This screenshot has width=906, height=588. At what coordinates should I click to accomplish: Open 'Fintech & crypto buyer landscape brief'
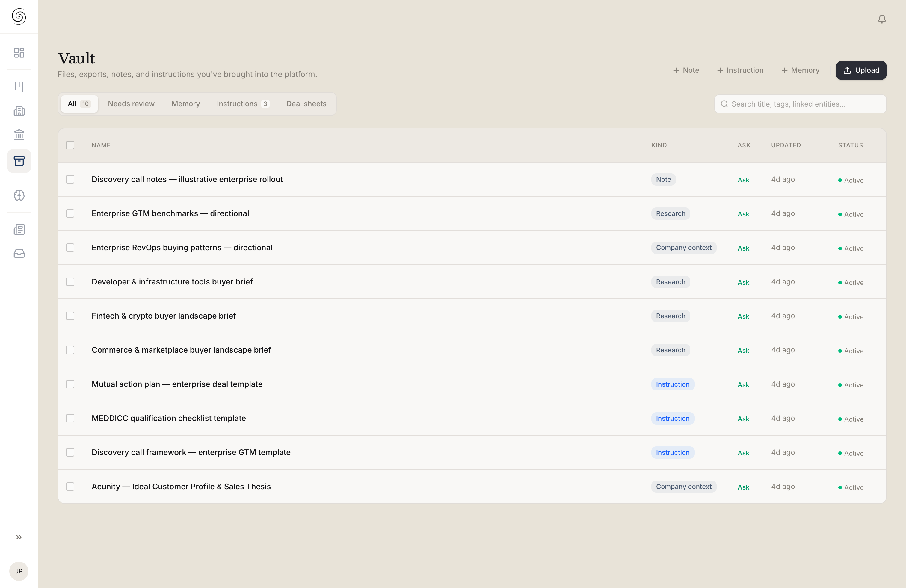[x=164, y=316]
